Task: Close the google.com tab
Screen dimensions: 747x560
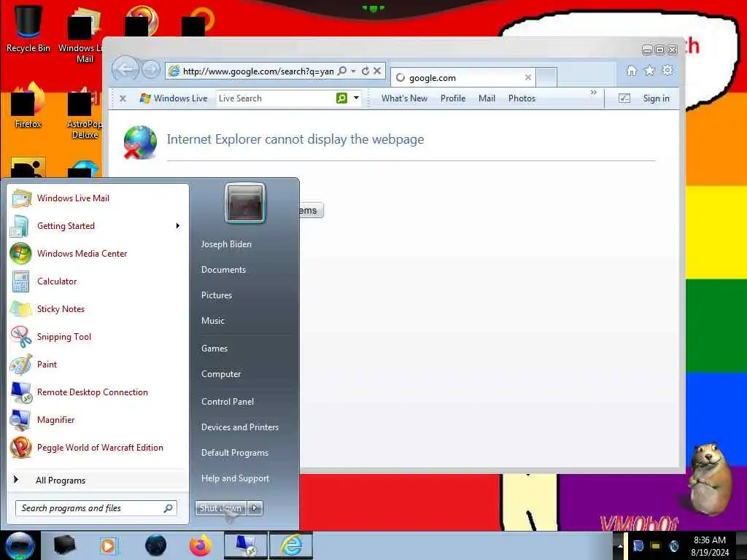Action: point(528,77)
